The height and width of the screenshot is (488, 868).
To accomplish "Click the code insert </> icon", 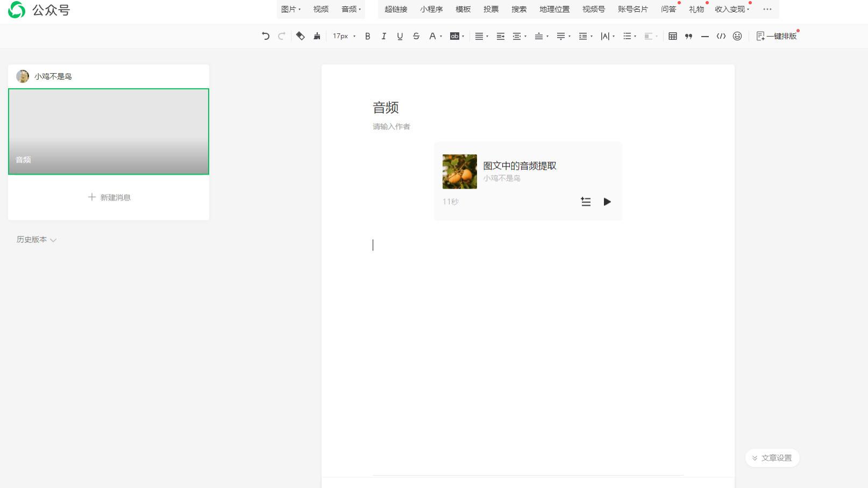I will 721,36.
